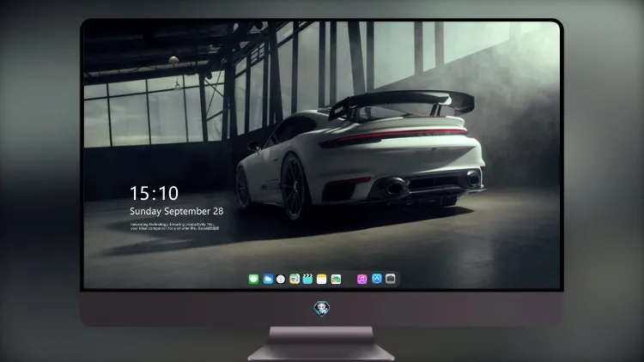Image resolution: width=644 pixels, height=362 pixels.
Task: Select the small tagline text under date
Action: point(174,226)
